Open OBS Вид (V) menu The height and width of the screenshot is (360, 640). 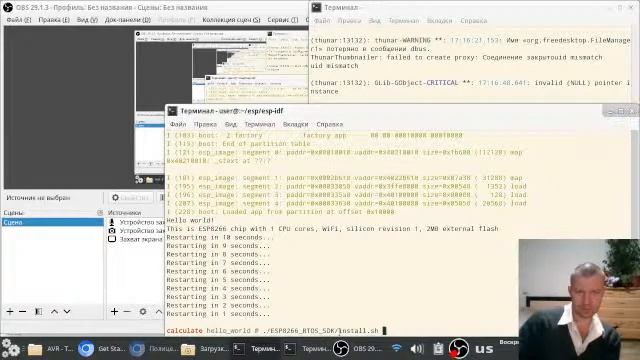87,20
